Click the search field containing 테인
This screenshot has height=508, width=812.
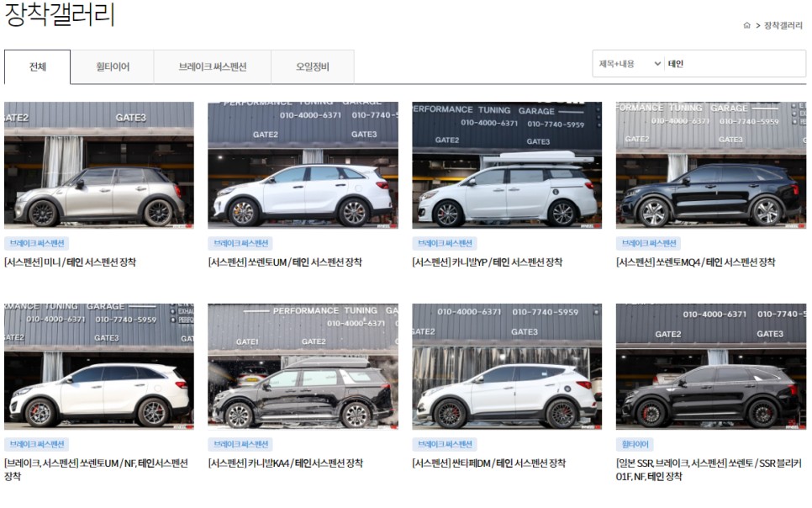tap(733, 64)
